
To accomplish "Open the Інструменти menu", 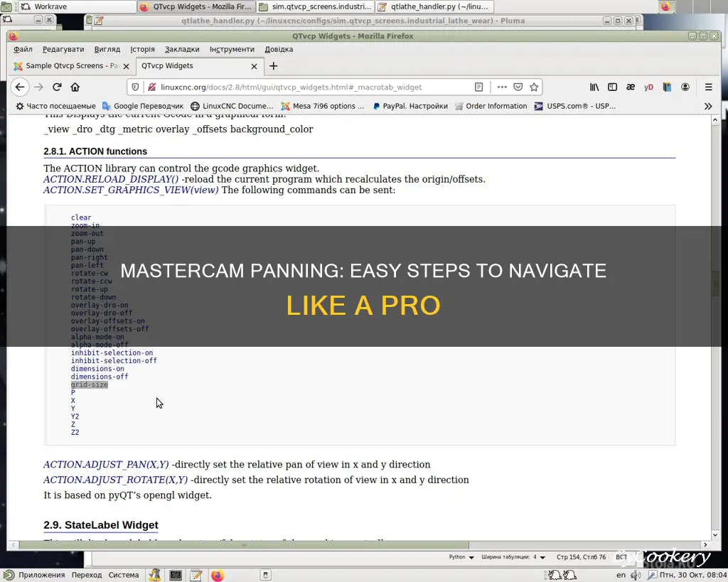I will [232, 49].
